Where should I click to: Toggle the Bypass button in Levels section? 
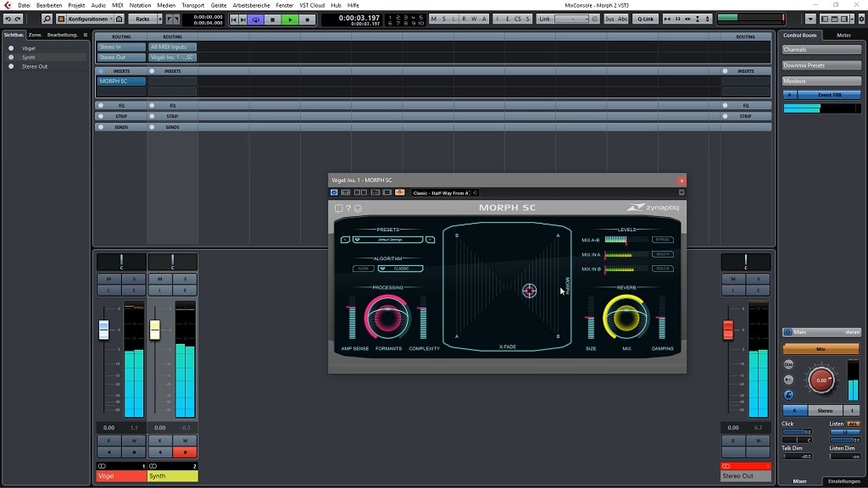click(x=662, y=240)
